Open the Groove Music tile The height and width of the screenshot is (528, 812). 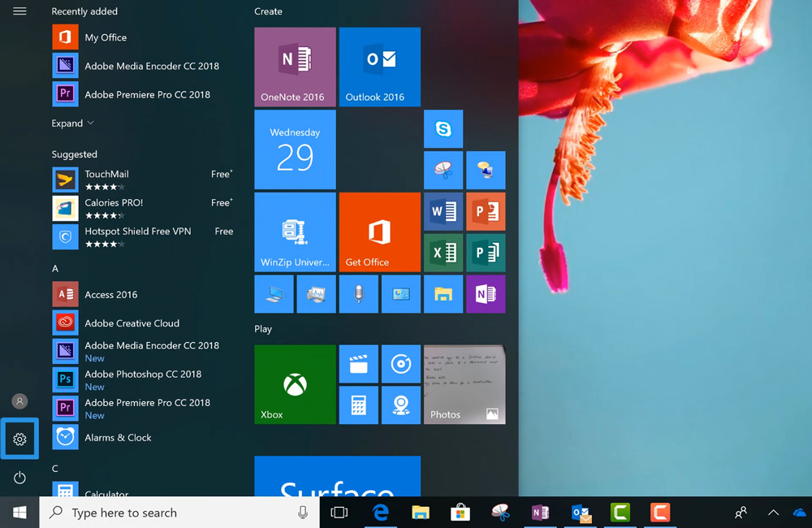click(401, 364)
